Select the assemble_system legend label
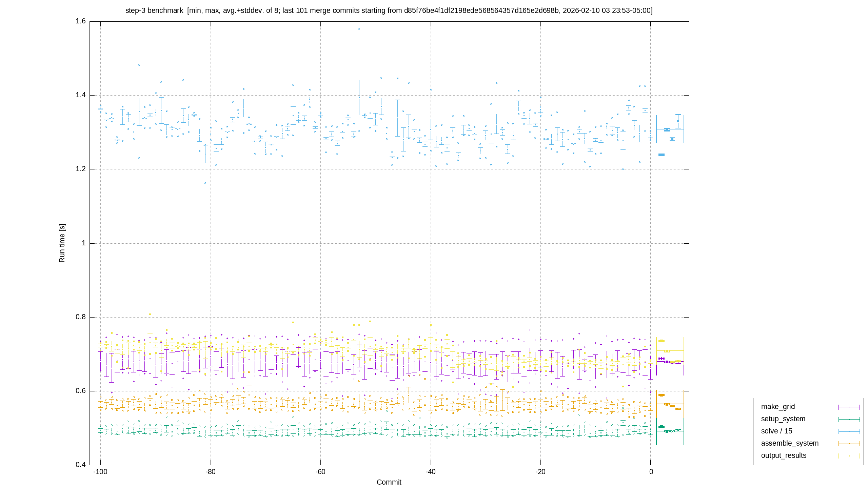Image resolution: width=868 pixels, height=488 pixels. click(x=790, y=443)
